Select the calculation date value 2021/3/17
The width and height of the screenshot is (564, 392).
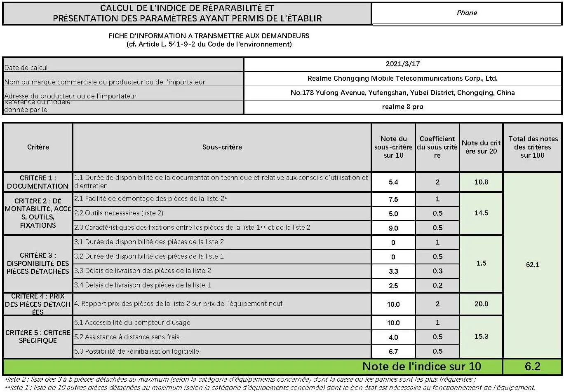coord(402,64)
